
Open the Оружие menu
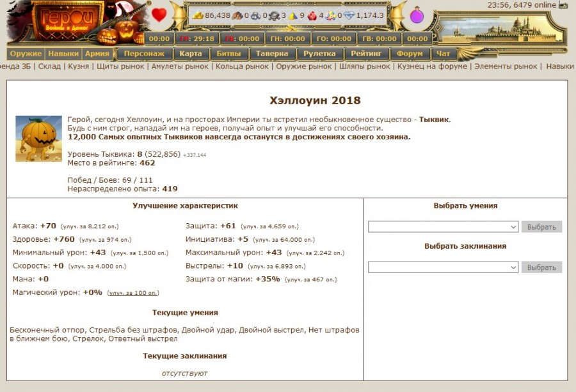[x=26, y=54]
